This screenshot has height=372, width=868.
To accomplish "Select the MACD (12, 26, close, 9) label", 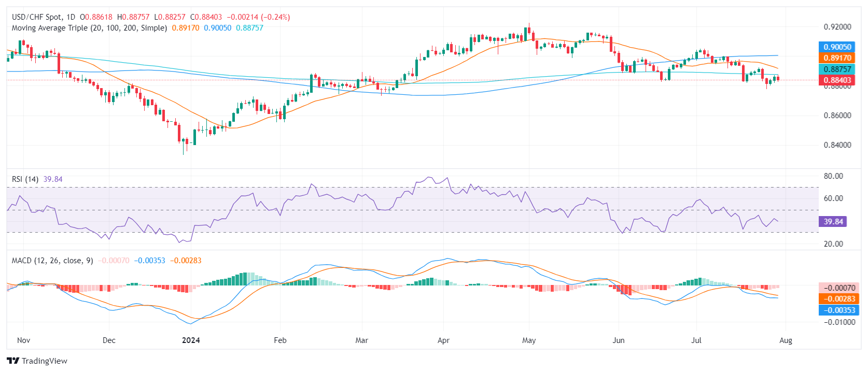I will (x=52, y=261).
